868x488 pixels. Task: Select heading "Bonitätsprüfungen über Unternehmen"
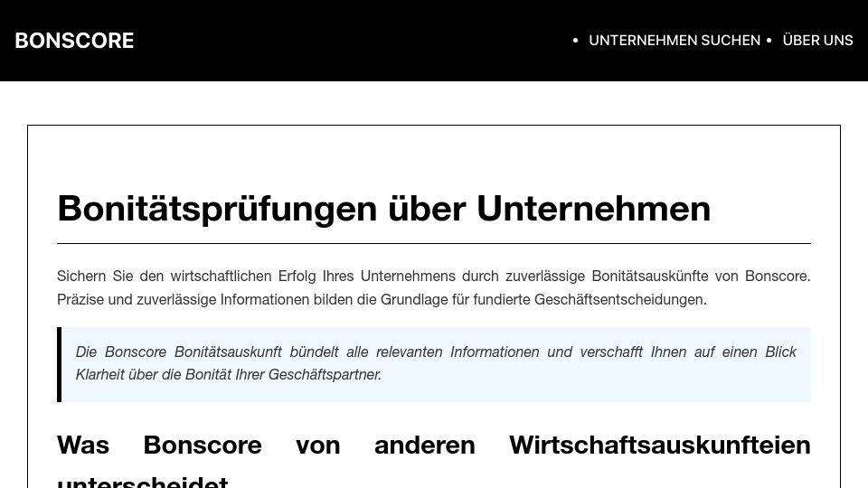point(383,209)
